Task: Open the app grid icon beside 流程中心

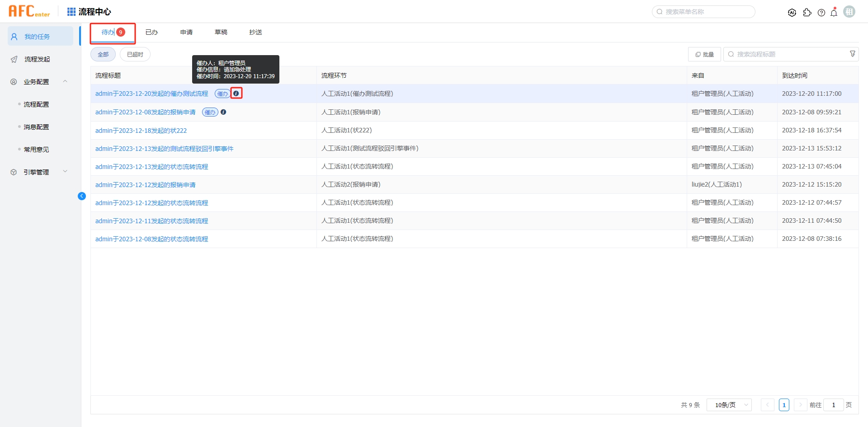Action: pos(71,12)
